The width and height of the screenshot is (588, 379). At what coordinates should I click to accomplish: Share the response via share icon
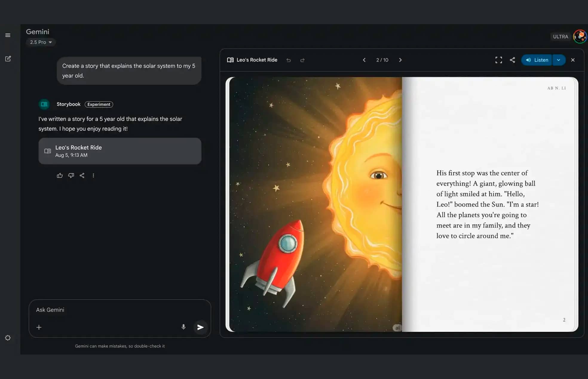82,175
